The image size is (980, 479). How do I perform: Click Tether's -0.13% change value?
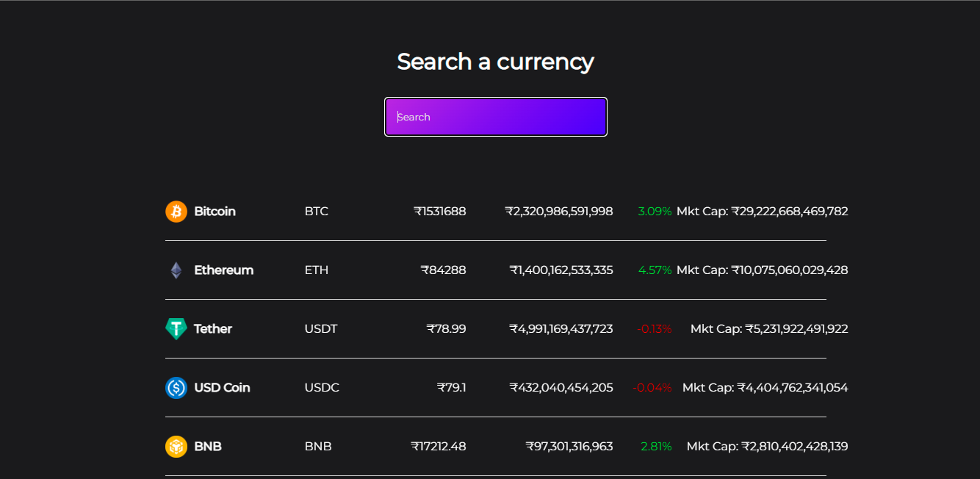(x=653, y=328)
